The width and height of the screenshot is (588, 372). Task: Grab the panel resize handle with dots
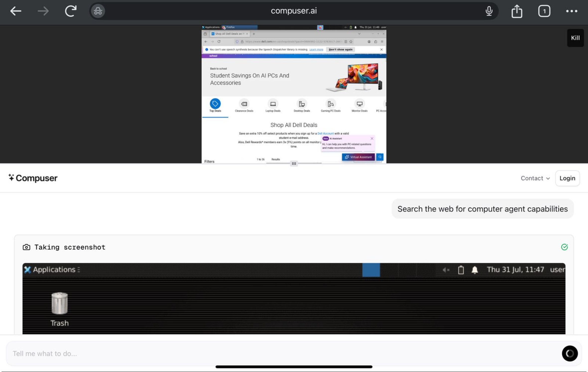tap(294, 164)
